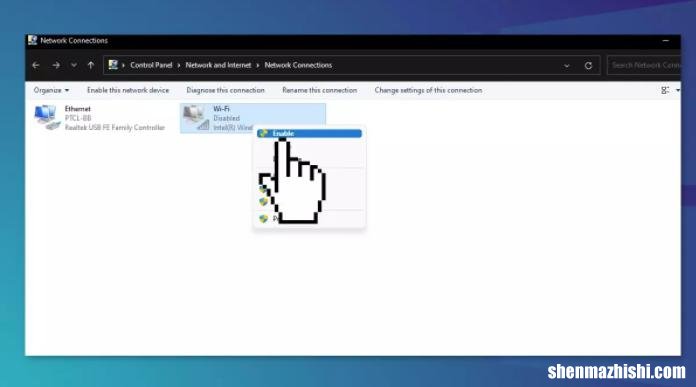Image resolution: width=696 pixels, height=387 pixels.
Task: Go back with the Back arrow
Action: pyautogui.click(x=36, y=65)
